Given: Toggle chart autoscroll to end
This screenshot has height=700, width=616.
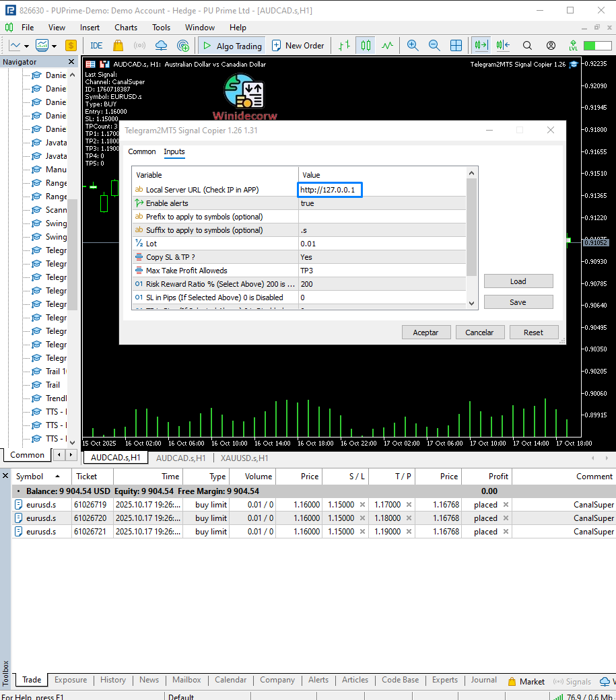Looking at the screenshot, I should click(x=481, y=46).
